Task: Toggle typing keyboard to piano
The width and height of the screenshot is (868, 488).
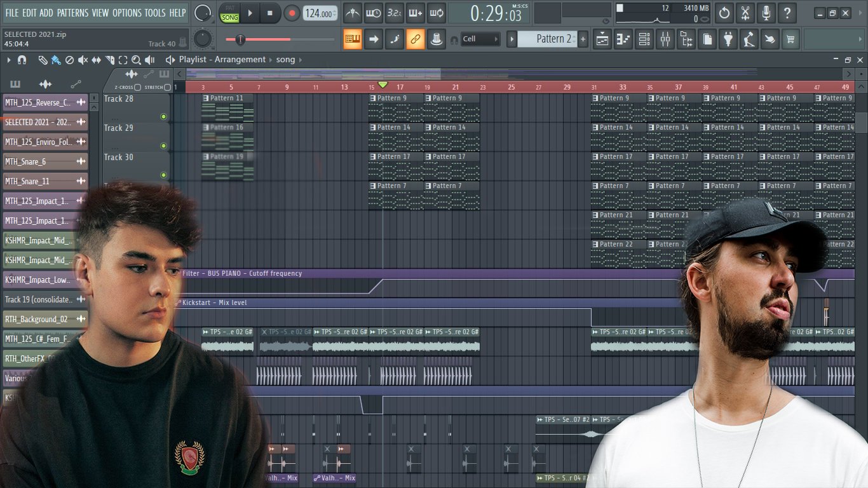Action: (x=353, y=39)
